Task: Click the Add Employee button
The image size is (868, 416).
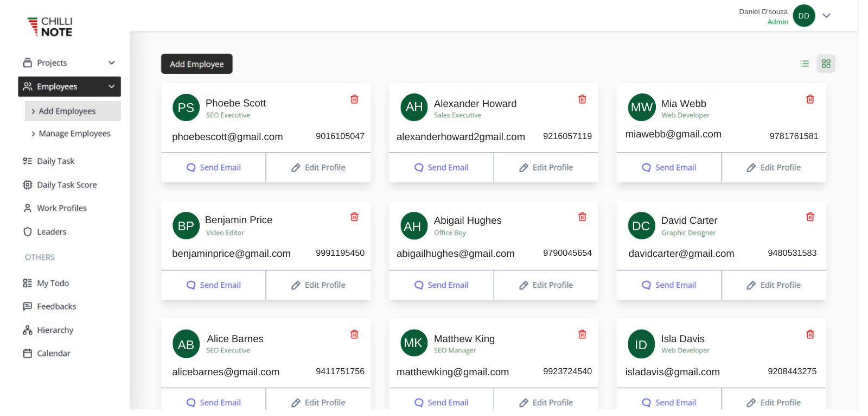Action: click(196, 64)
